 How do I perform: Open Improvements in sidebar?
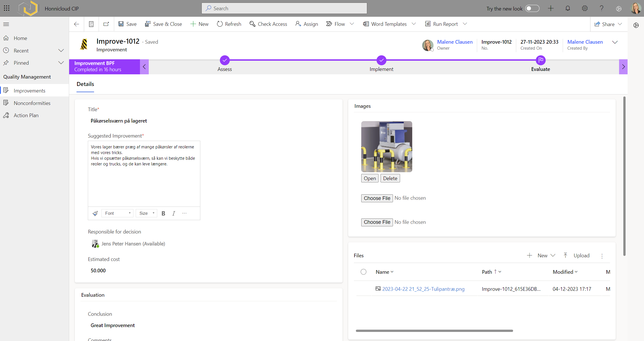[x=34, y=91]
